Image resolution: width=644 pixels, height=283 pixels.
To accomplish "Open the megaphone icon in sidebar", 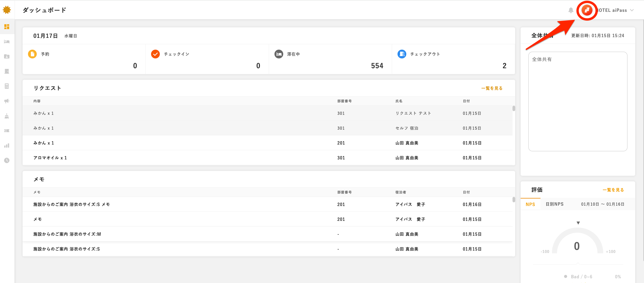I will pos(7,101).
